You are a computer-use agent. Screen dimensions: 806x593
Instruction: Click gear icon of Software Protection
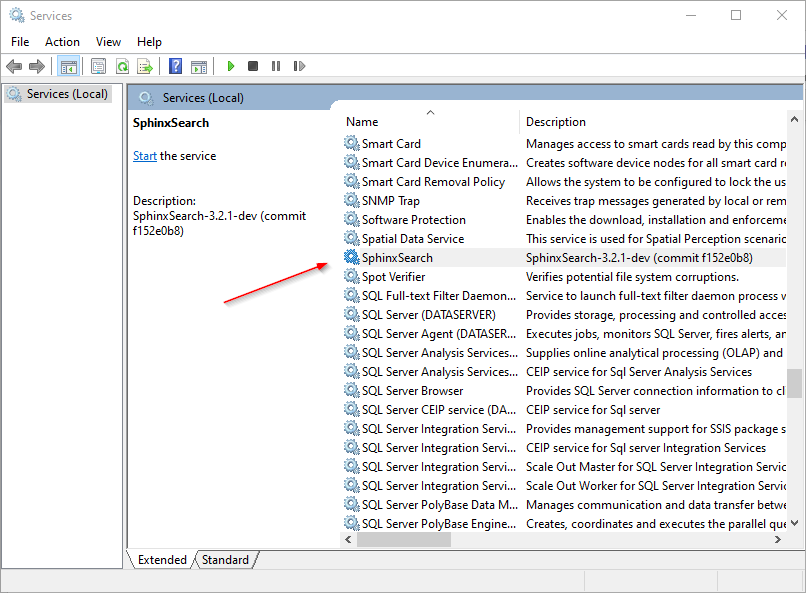coord(352,219)
